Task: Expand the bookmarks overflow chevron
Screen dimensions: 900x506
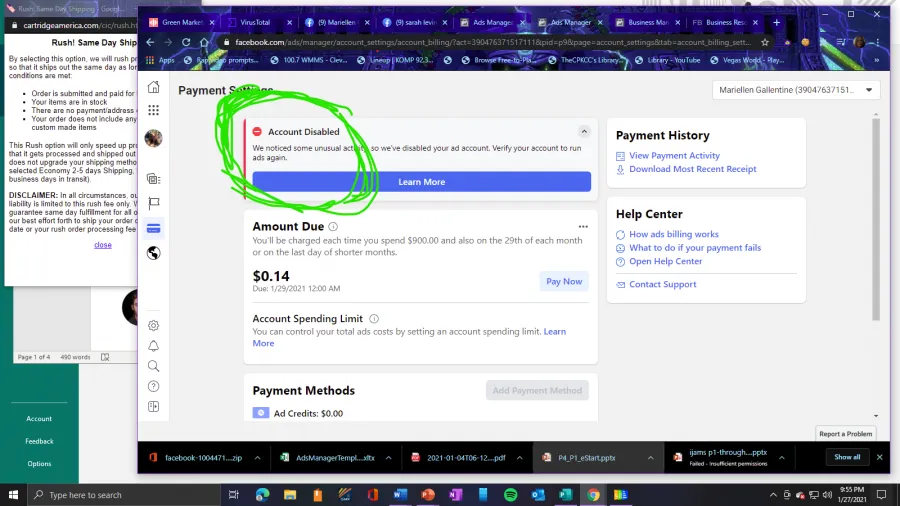Action: tap(876, 60)
